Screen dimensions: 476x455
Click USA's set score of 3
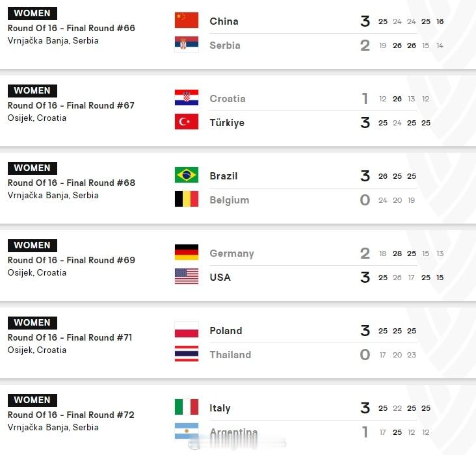(x=365, y=278)
